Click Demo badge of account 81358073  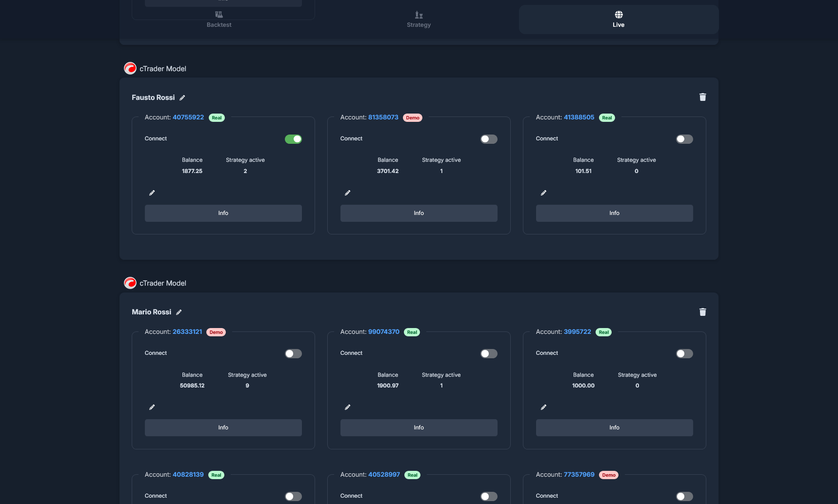(413, 118)
